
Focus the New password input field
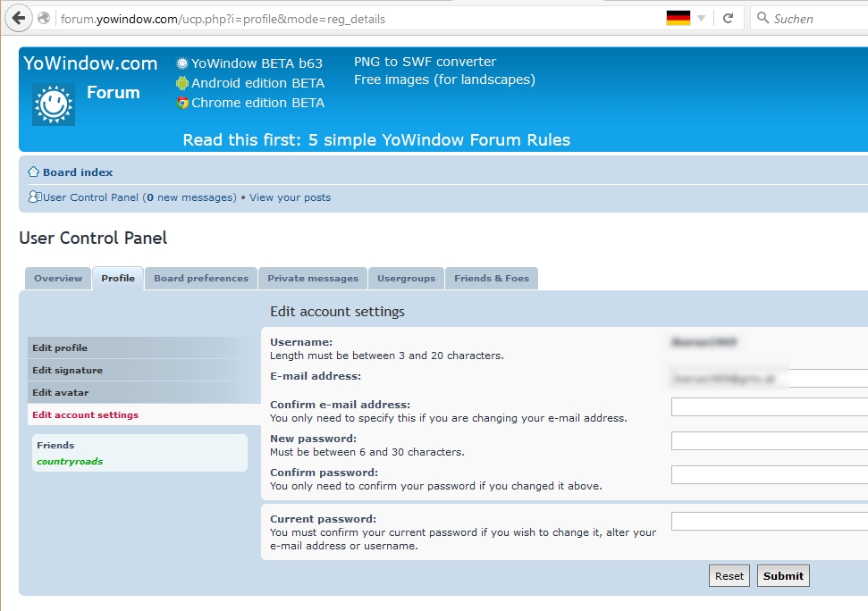click(769, 441)
